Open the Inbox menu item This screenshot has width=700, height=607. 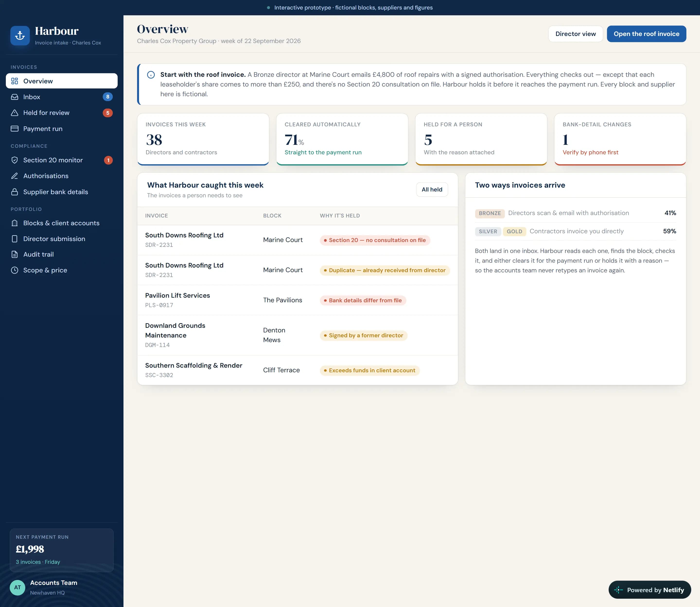tap(62, 97)
